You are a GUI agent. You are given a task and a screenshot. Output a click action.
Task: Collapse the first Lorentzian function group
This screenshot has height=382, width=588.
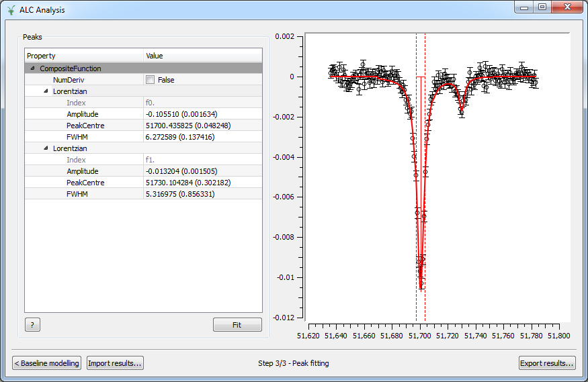[46, 91]
